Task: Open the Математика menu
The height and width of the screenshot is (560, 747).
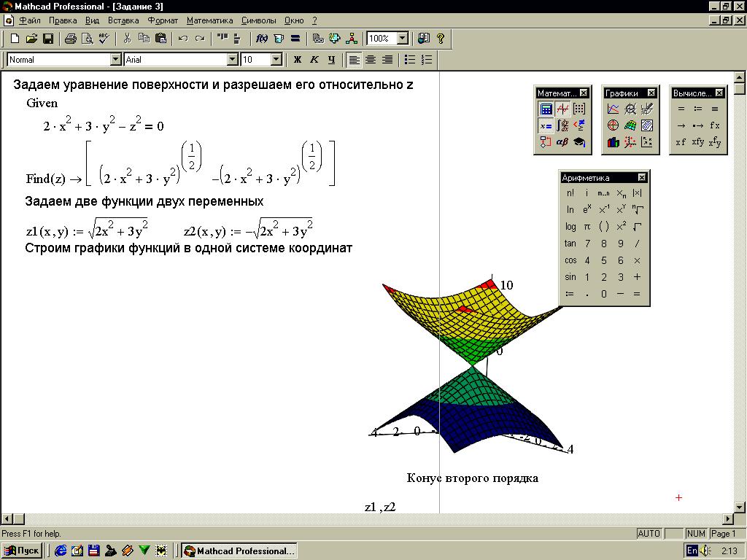Action: point(209,20)
